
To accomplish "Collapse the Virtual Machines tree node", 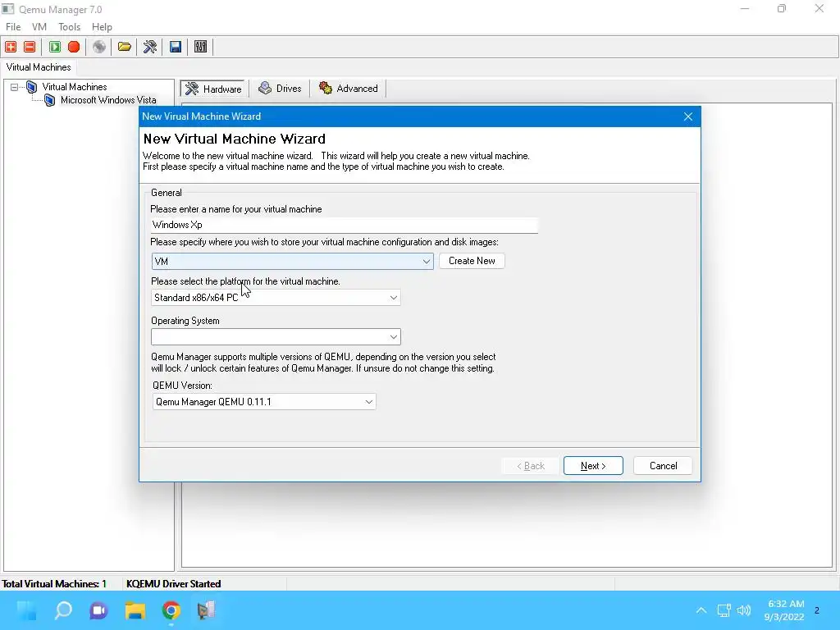I will click(x=15, y=87).
